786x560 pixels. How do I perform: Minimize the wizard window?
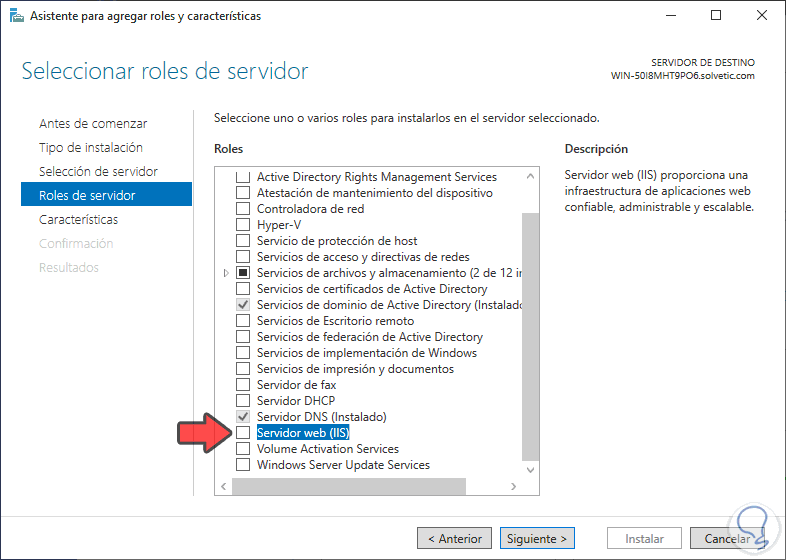tap(671, 16)
